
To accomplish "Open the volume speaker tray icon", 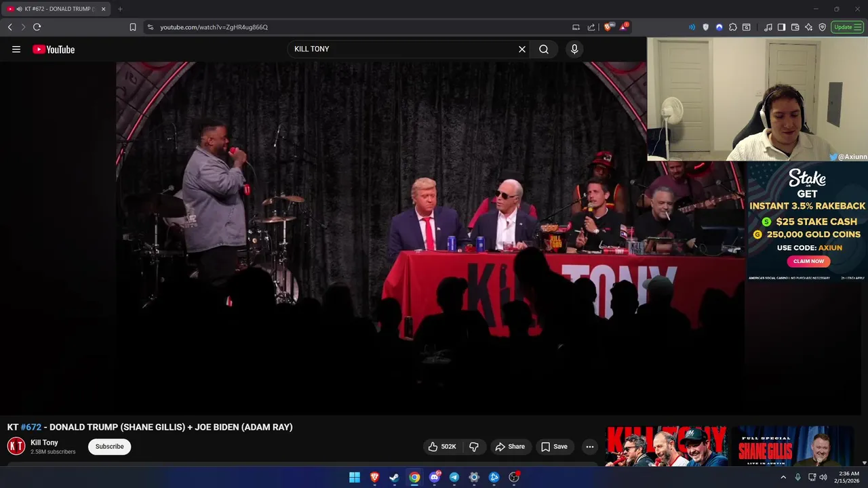I will point(823,477).
